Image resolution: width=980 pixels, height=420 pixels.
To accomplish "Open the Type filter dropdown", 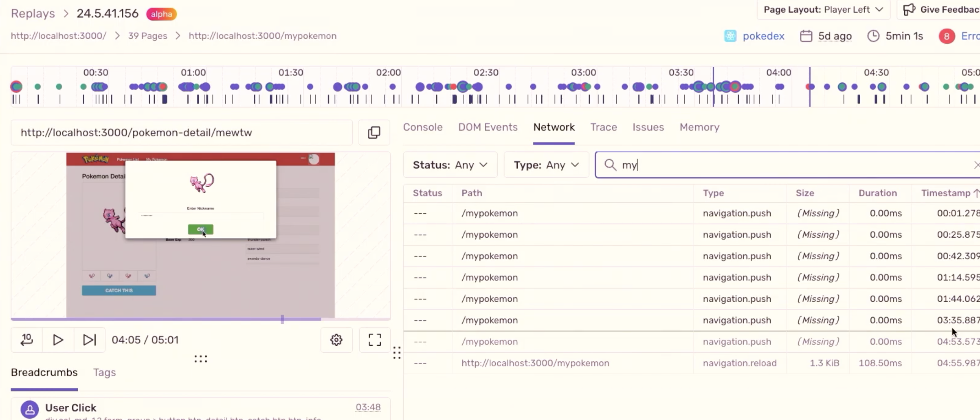I will pos(546,165).
